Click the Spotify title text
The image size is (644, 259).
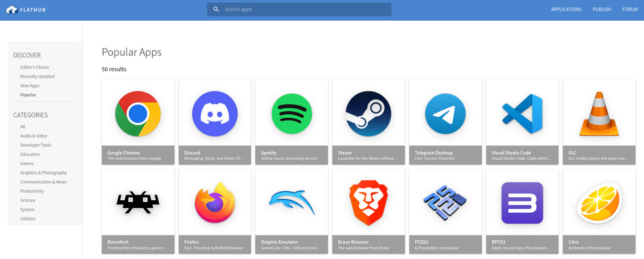(269, 153)
